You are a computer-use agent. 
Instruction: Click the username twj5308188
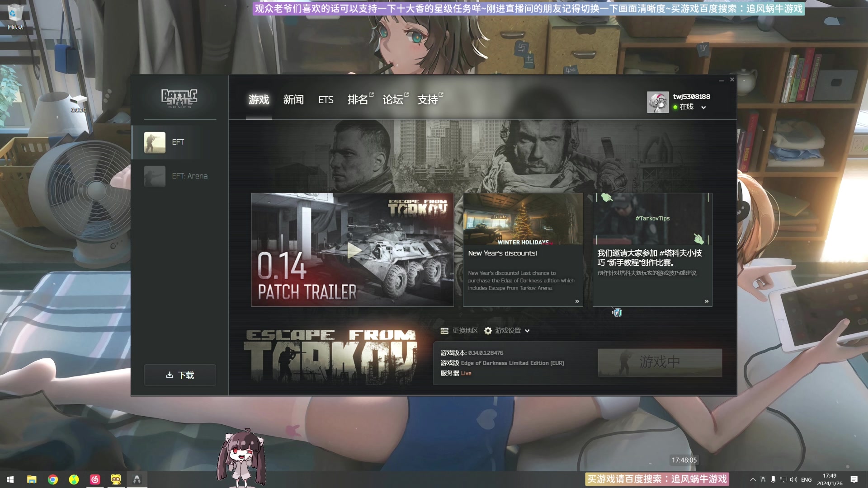(692, 97)
